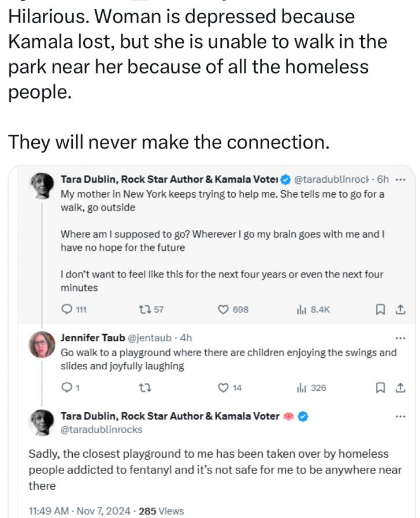Open Tara Dublin's avatar on the last tweet
The width and height of the screenshot is (420, 518).
coord(41,423)
